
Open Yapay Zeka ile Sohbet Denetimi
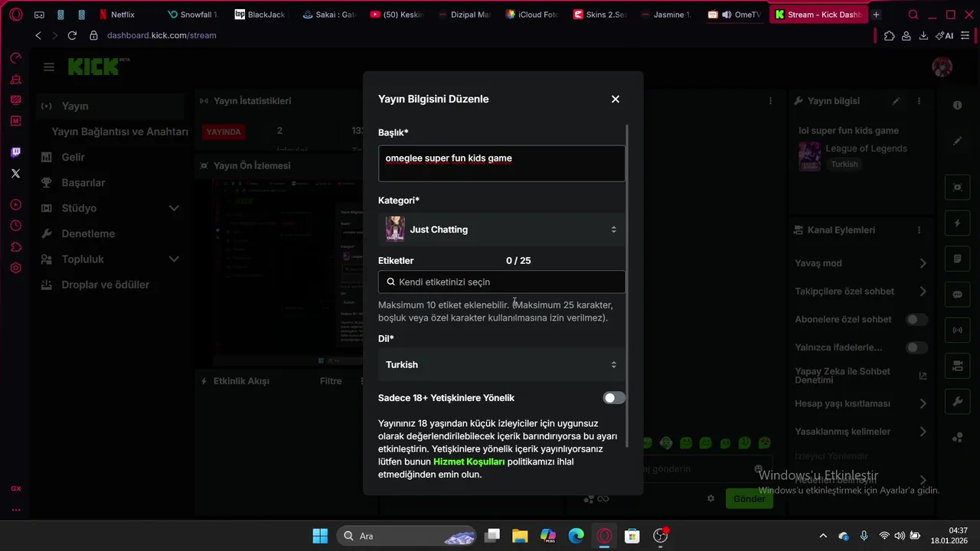click(x=861, y=376)
